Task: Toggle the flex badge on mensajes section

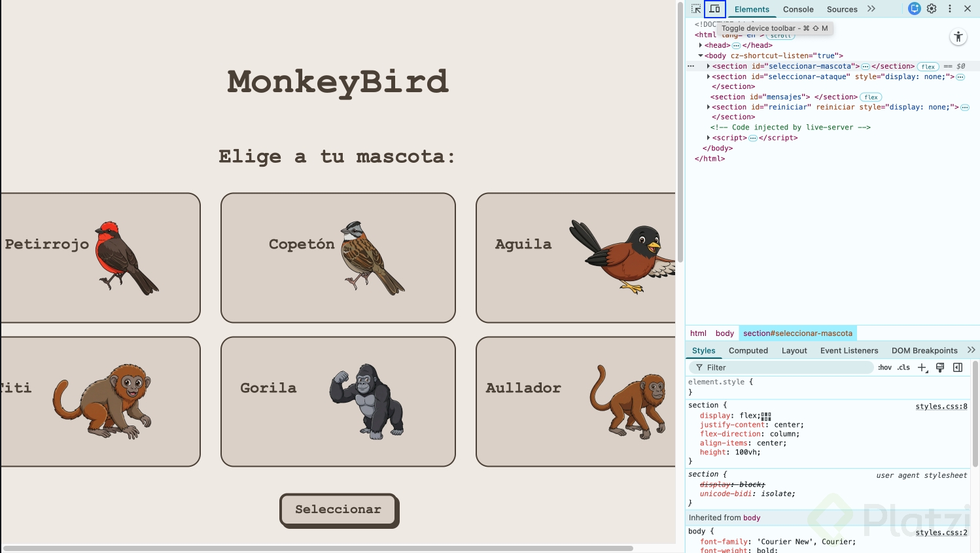Action: (x=871, y=97)
